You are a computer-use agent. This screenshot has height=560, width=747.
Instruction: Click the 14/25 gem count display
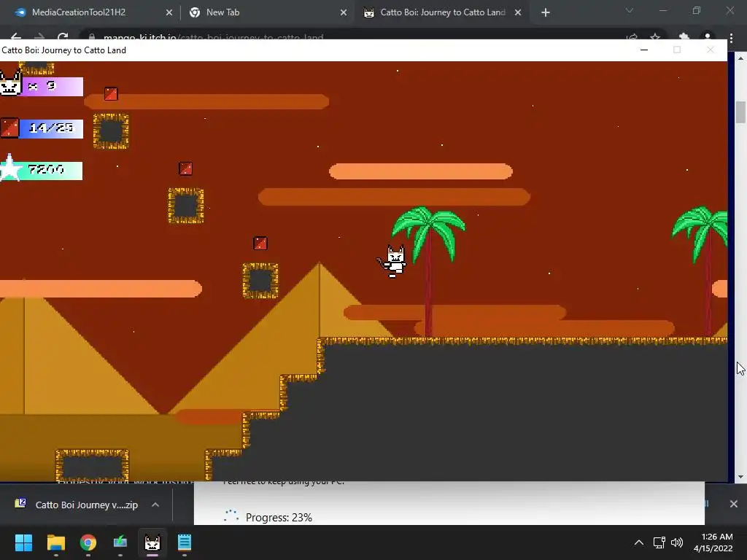click(51, 128)
